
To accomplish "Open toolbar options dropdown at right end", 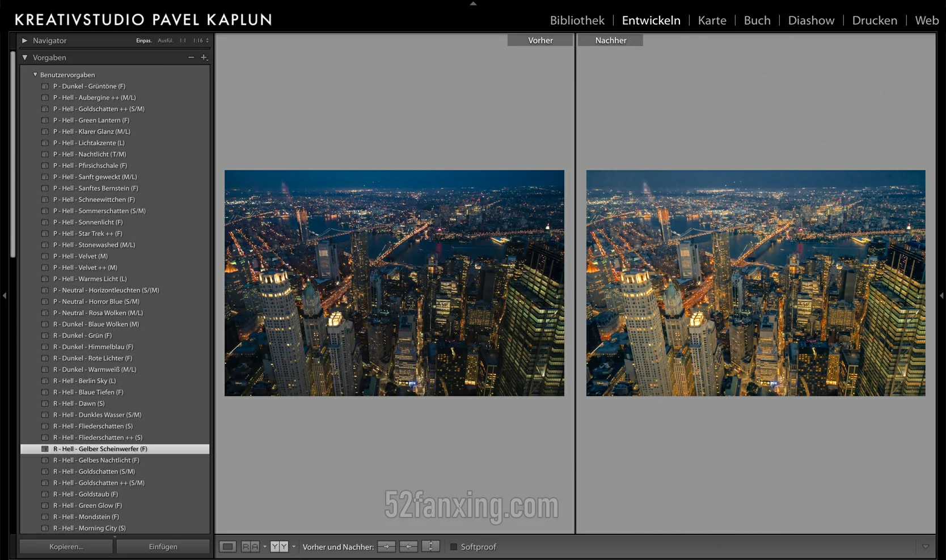I will [x=926, y=546].
